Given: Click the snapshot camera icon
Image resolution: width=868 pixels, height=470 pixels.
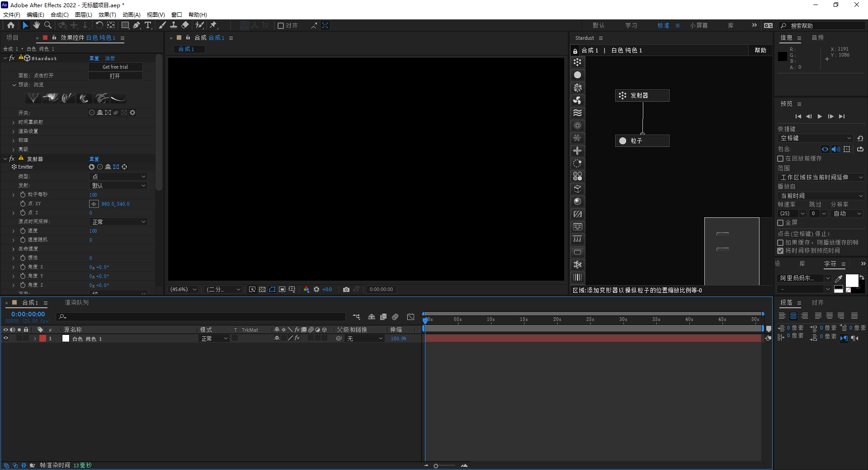Looking at the screenshot, I should [x=346, y=289].
